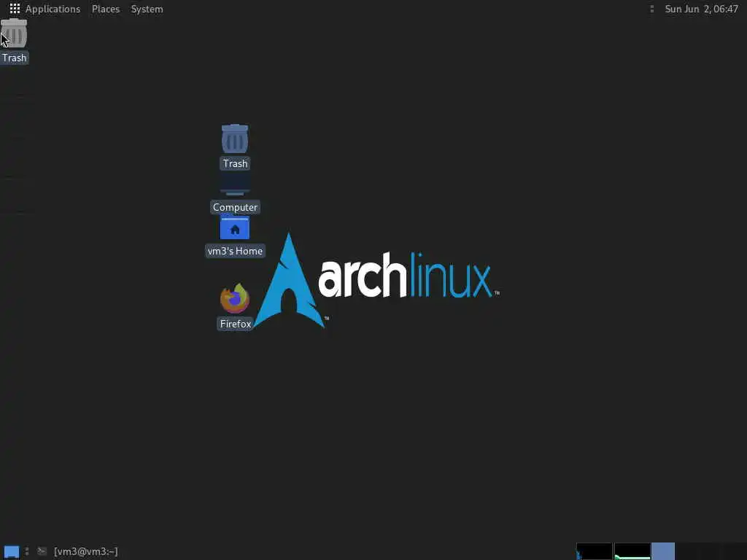Click the 'vm3's Home' label text
The image size is (747, 560).
pos(235,251)
